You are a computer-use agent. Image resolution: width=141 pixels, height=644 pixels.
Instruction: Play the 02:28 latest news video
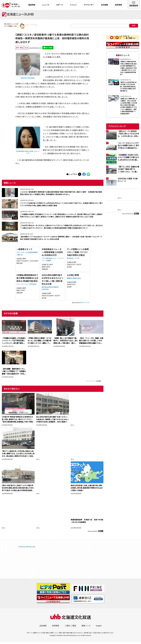(113, 62)
